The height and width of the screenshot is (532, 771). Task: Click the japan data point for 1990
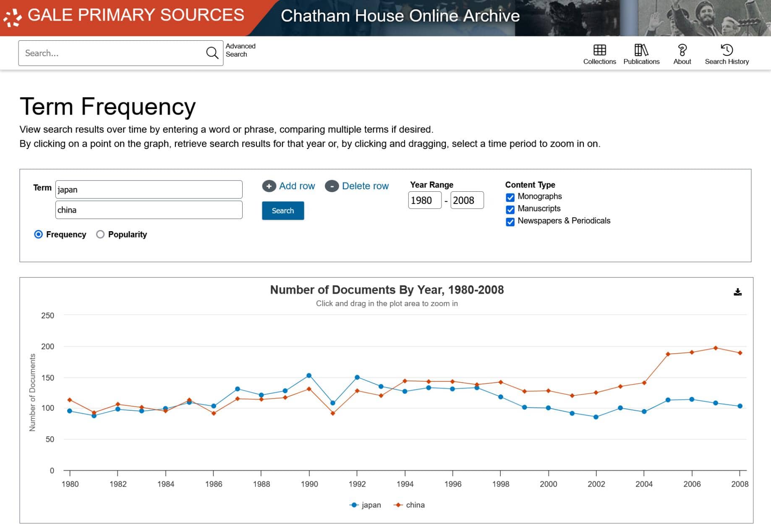pos(309,376)
